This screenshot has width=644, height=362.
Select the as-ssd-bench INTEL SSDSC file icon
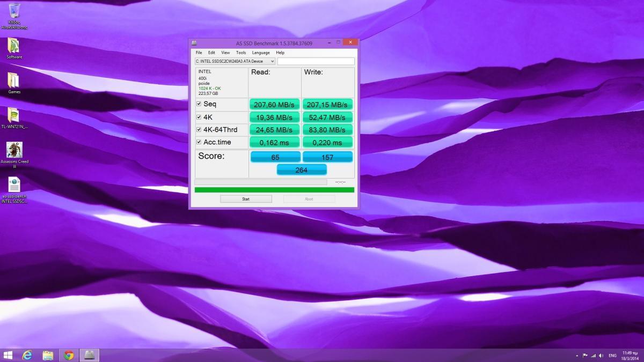click(x=14, y=190)
